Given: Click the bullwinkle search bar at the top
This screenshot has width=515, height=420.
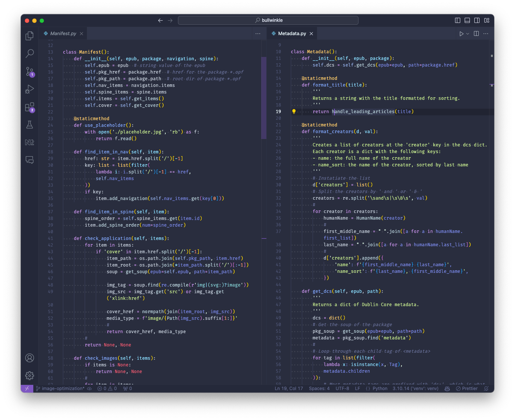Looking at the screenshot, I should click(x=269, y=20).
